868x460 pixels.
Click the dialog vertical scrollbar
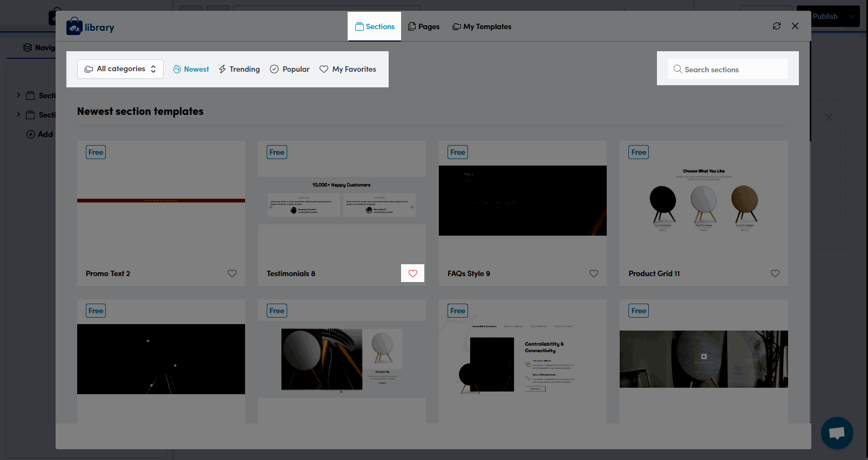[810, 92]
